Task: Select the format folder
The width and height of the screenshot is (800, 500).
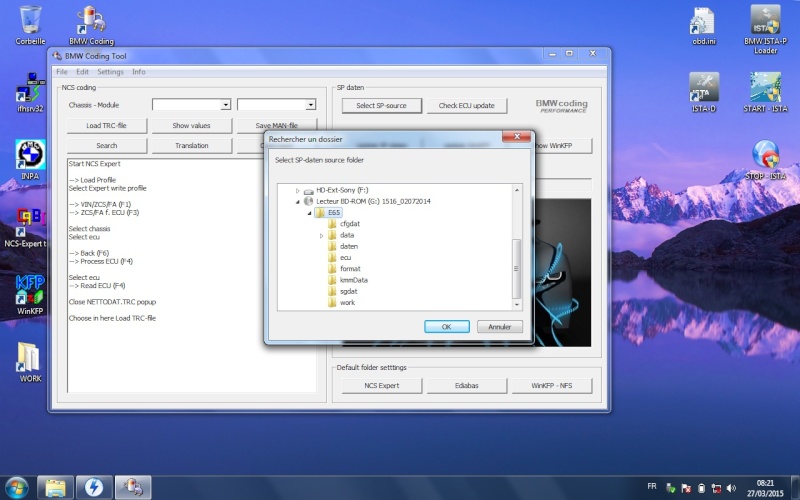Action: pyautogui.click(x=350, y=268)
